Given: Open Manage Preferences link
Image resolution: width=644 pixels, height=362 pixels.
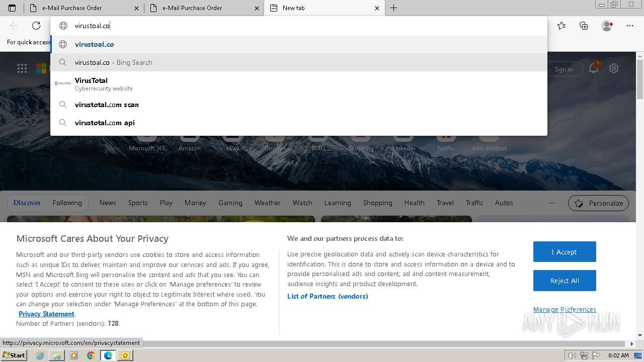Looking at the screenshot, I should pyautogui.click(x=565, y=309).
